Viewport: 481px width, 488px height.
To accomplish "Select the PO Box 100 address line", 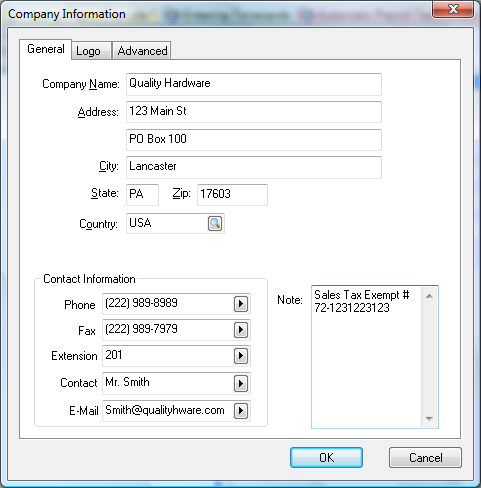I will point(254,140).
